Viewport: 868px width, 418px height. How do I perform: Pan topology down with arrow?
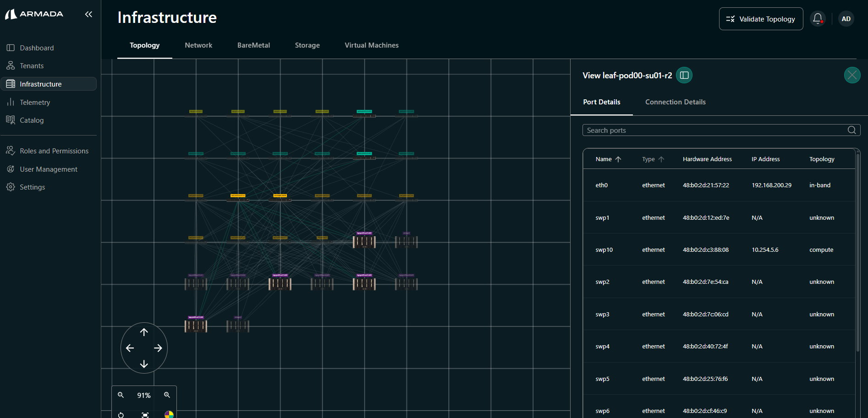pyautogui.click(x=144, y=364)
